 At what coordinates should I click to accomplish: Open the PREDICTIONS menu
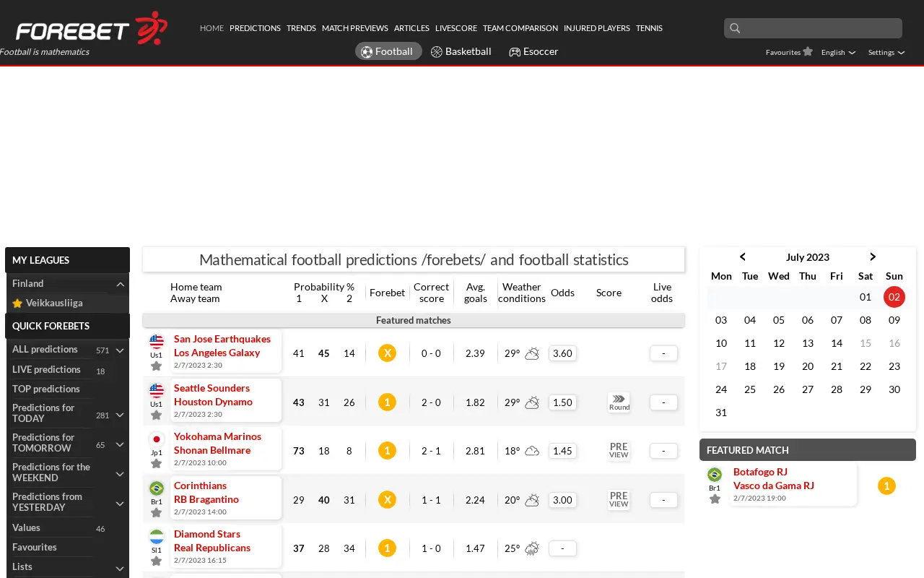(x=255, y=28)
